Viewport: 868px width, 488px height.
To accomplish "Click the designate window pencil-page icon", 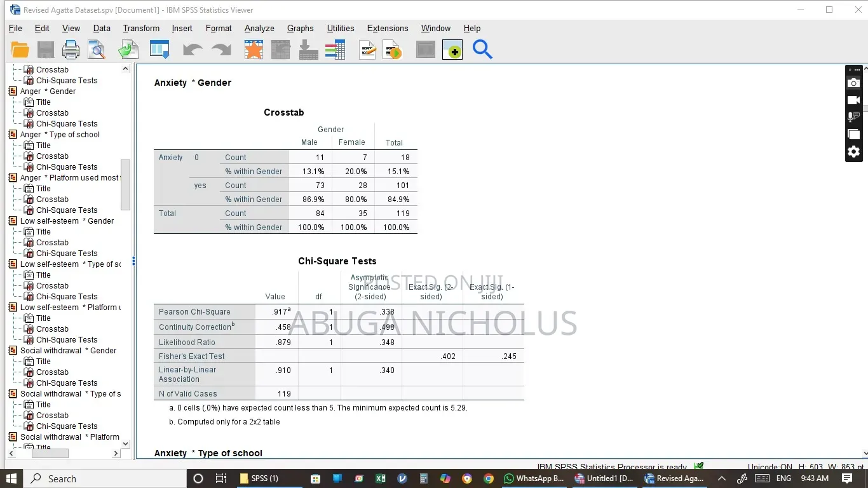I will (367, 50).
